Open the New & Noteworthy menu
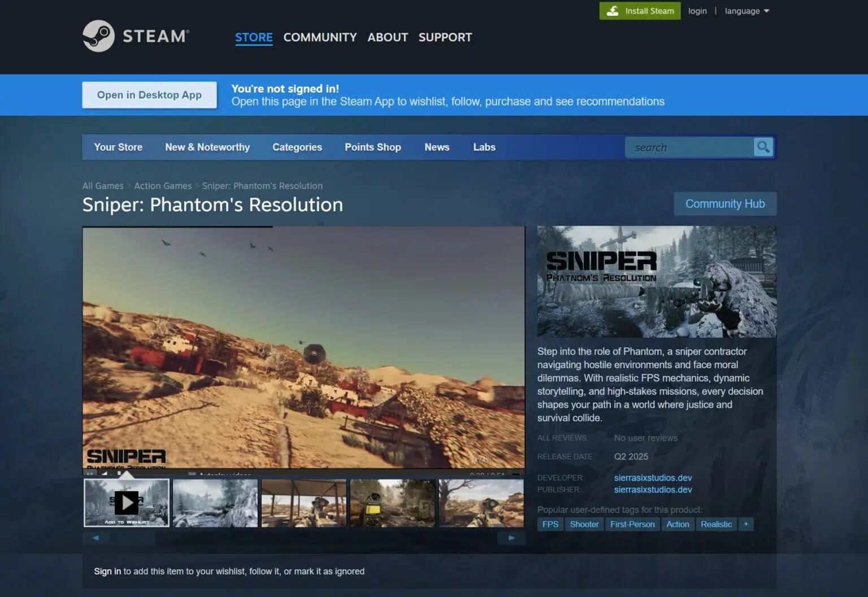Image resolution: width=868 pixels, height=597 pixels. point(207,147)
